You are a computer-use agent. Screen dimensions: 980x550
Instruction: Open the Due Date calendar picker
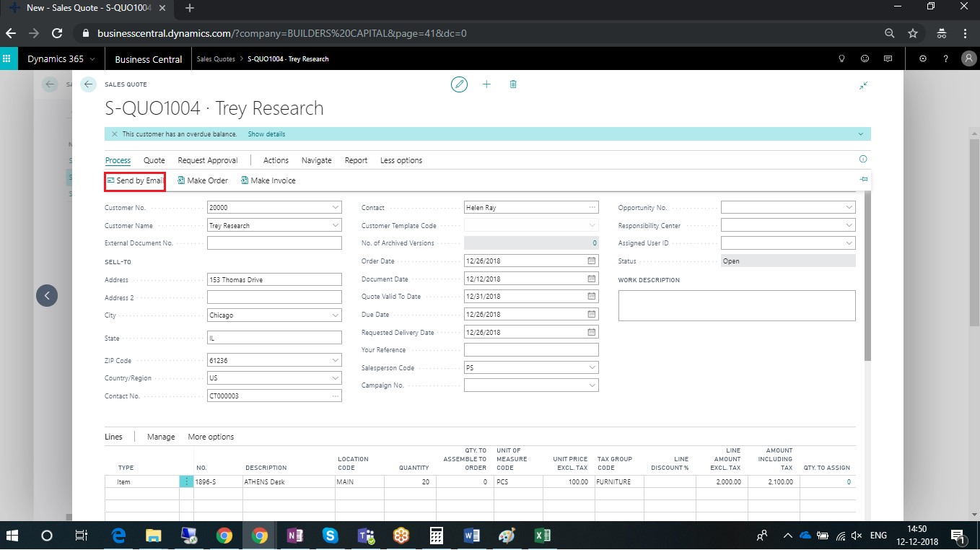point(592,315)
